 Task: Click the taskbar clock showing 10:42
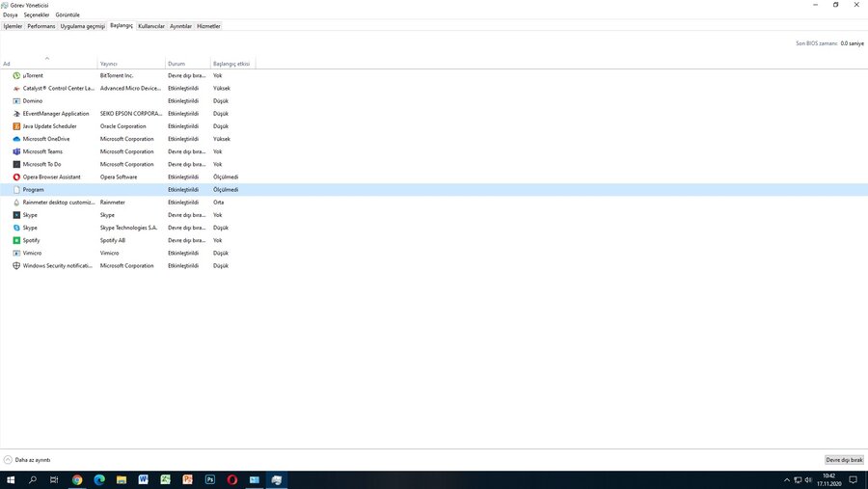click(x=828, y=480)
